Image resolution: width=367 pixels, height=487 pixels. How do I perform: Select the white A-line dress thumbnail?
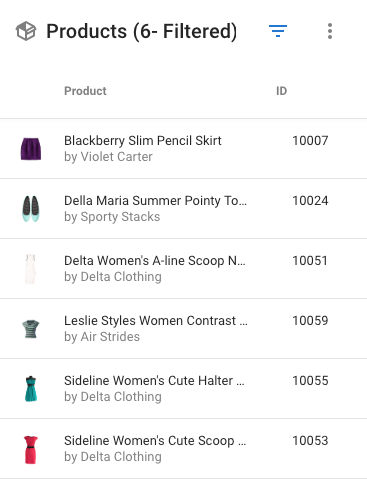pos(30,269)
